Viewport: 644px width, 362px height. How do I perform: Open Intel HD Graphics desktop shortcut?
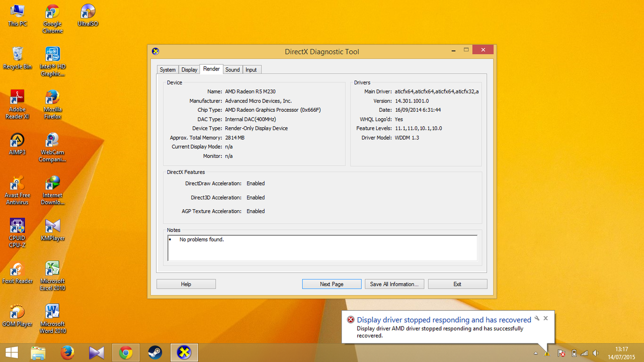click(x=52, y=62)
